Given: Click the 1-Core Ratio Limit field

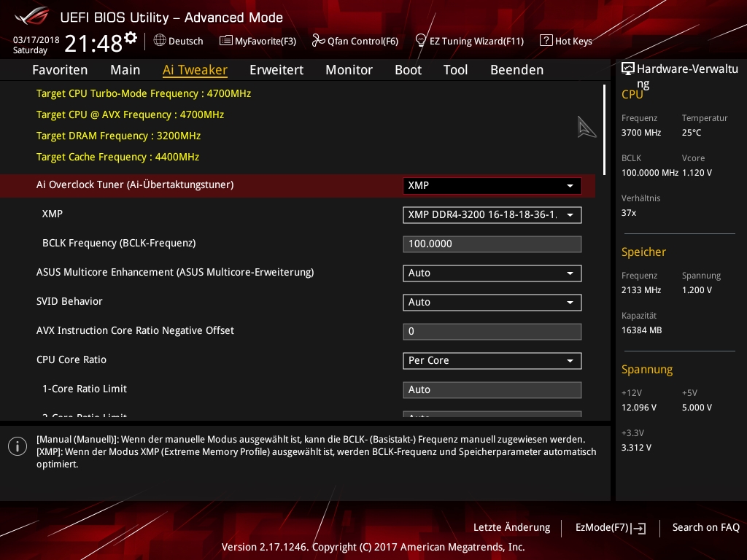Looking at the screenshot, I should point(492,389).
